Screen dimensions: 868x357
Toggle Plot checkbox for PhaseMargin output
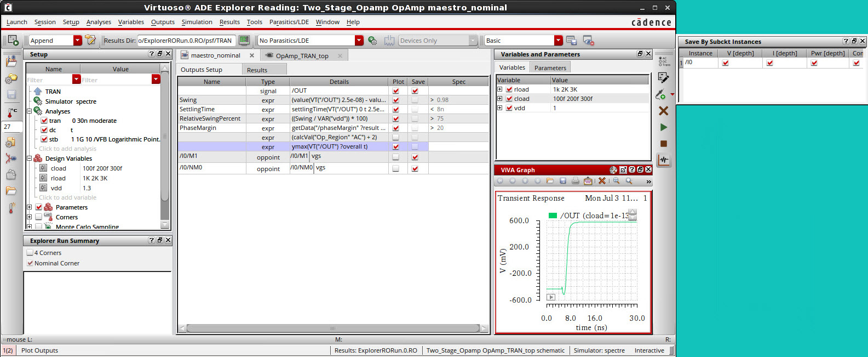point(396,128)
